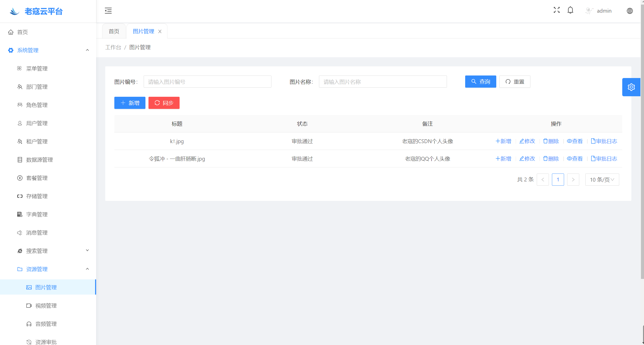The image size is (644, 345).
Task: Click the blue 查询 search button
Action: click(x=480, y=82)
